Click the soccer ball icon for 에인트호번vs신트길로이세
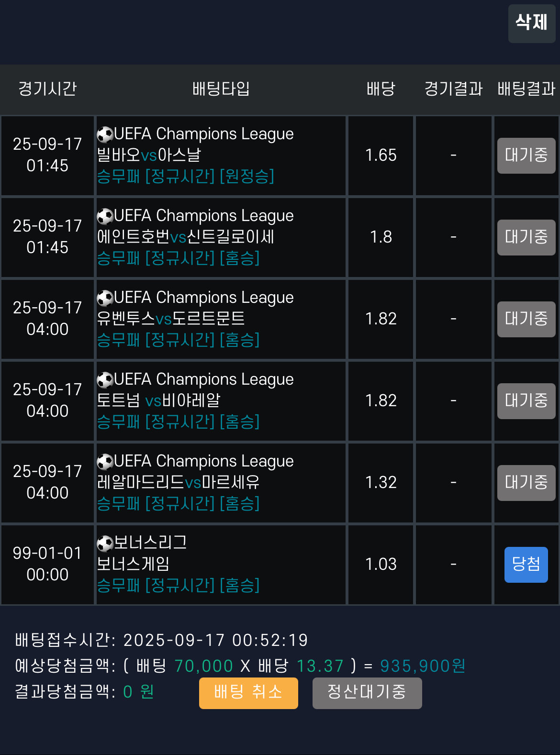 point(104,216)
